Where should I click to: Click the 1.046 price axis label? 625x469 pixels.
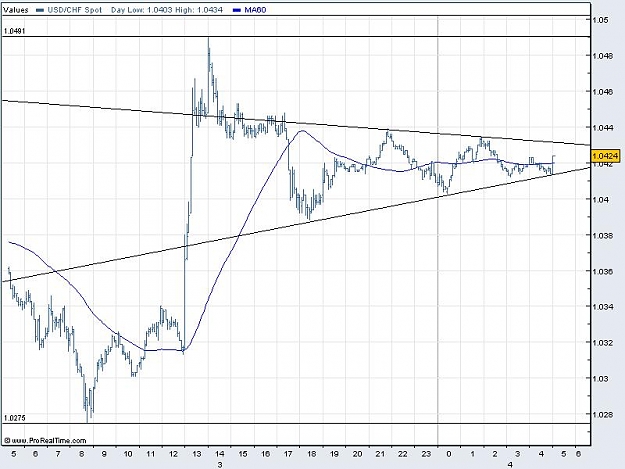[x=602, y=92]
